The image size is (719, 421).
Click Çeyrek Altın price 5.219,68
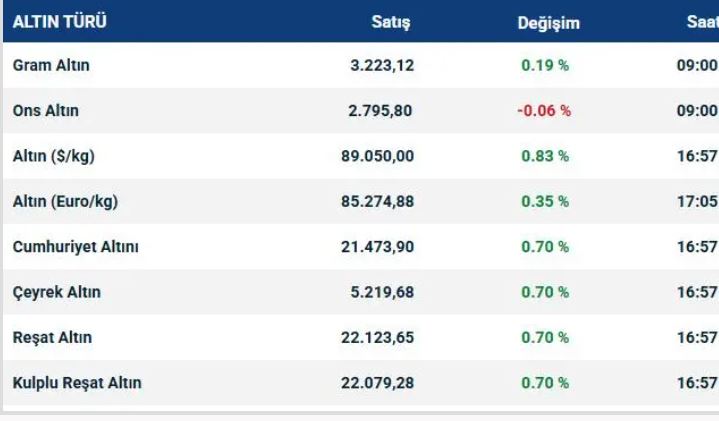coord(381,292)
